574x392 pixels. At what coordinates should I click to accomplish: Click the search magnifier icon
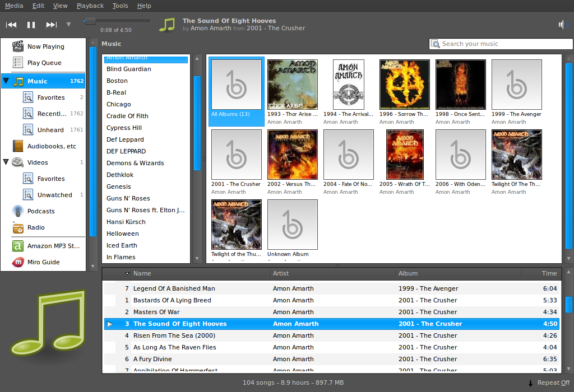pyautogui.click(x=436, y=44)
